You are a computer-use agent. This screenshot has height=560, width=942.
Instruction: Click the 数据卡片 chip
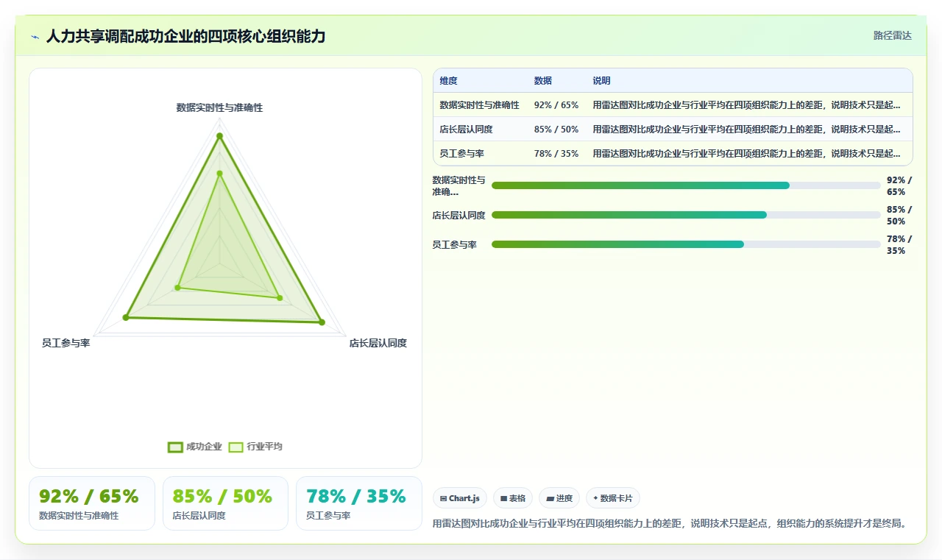pos(613,498)
